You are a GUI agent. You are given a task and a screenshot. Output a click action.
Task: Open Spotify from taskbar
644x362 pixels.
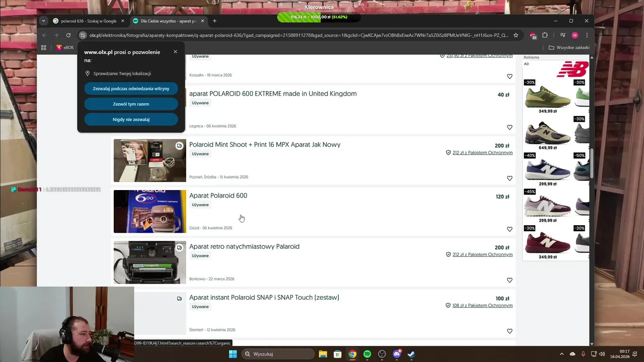coord(367,354)
